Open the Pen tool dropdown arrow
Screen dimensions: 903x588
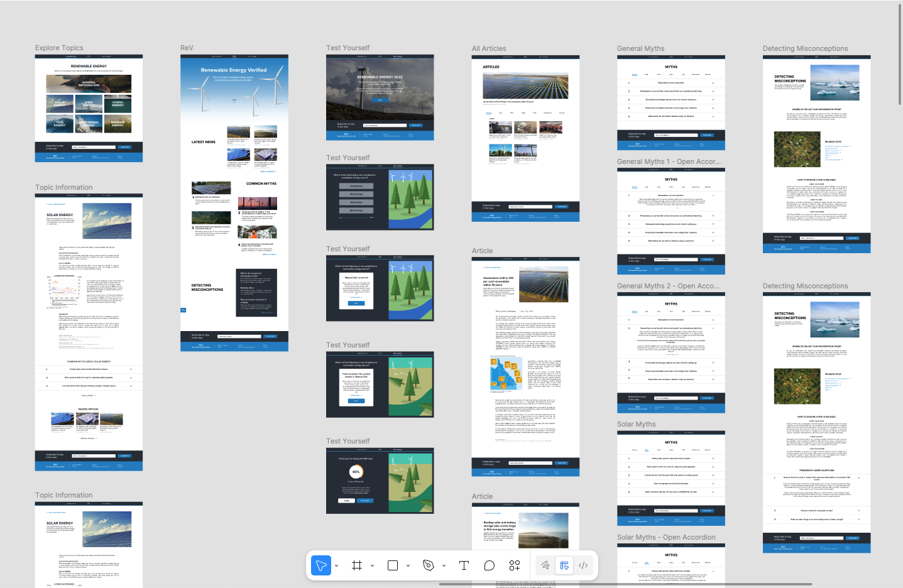click(x=444, y=566)
